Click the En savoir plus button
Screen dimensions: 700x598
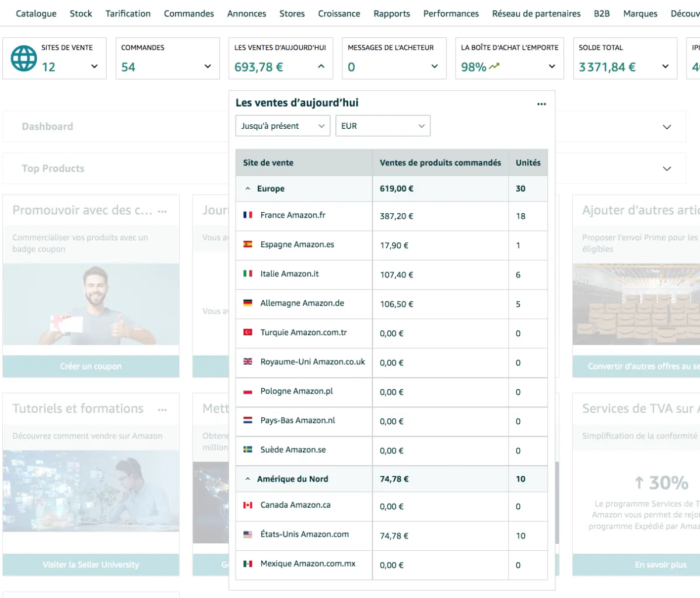(x=636, y=565)
